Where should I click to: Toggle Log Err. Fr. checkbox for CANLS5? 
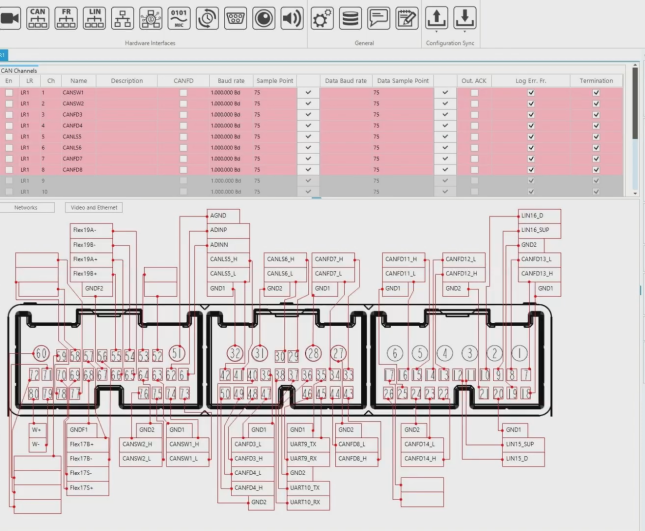(531, 136)
